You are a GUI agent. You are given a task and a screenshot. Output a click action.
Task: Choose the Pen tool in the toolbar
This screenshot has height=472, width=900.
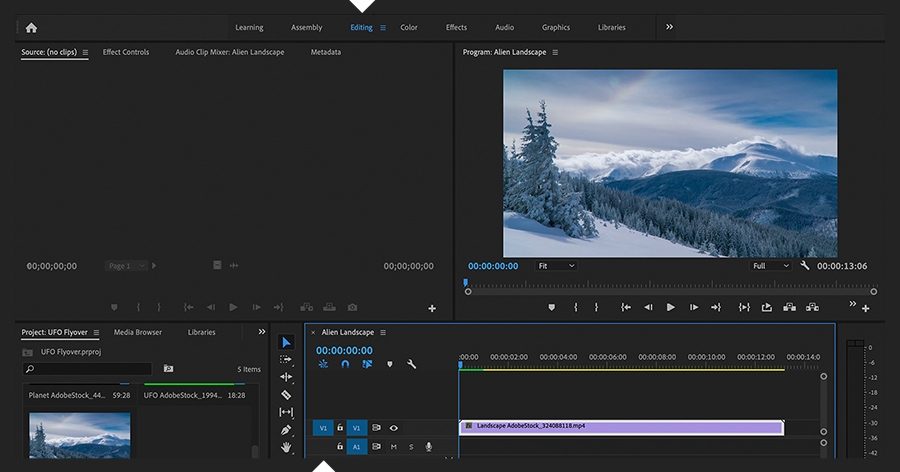[286, 430]
